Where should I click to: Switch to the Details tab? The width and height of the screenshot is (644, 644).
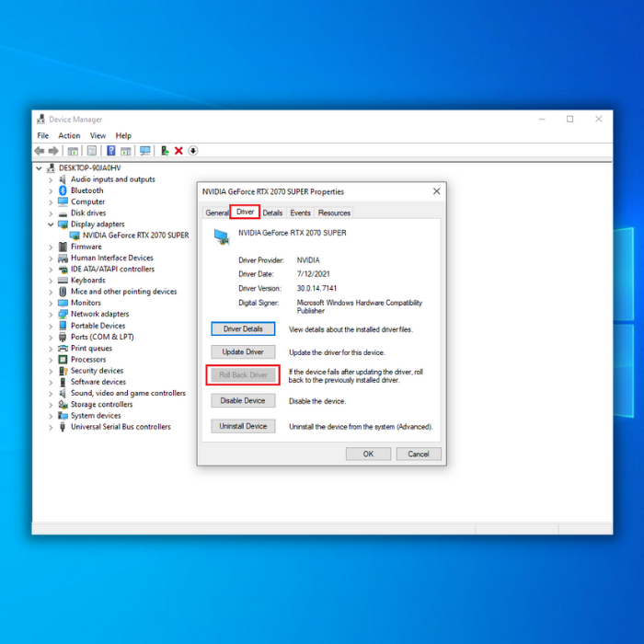click(272, 213)
